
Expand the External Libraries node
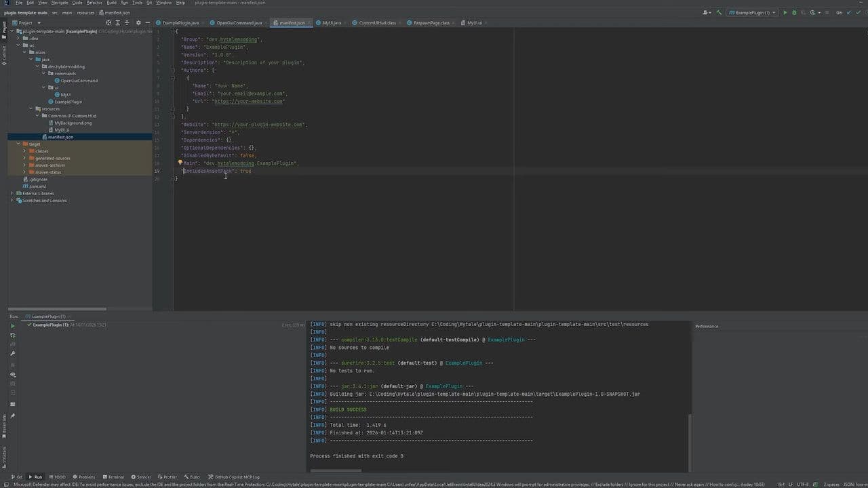[12, 193]
